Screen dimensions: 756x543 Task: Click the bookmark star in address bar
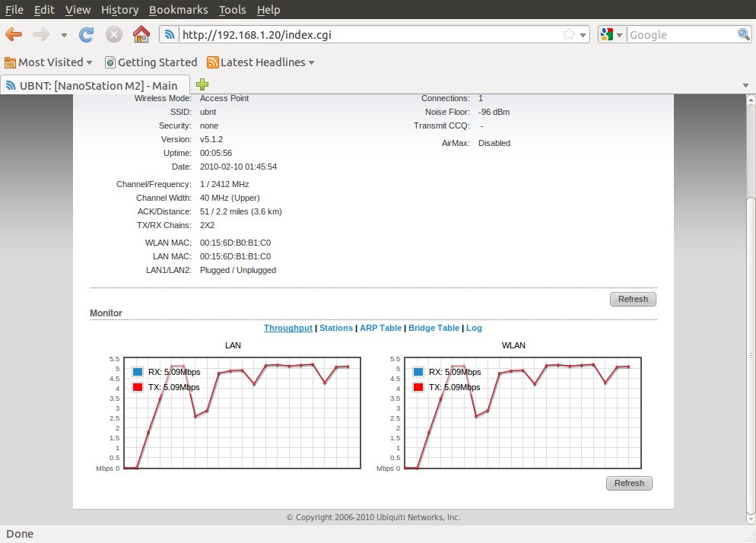click(568, 34)
